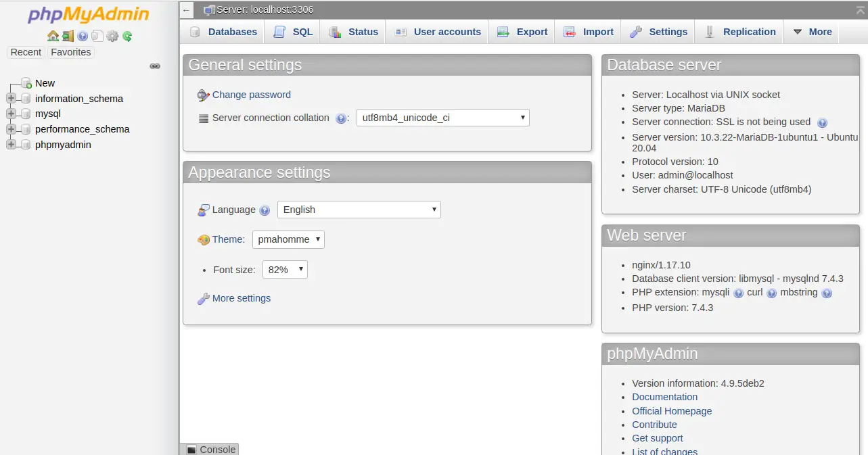Reload navigation panel green refresh icon
This screenshot has width=868, height=455.
[127, 37]
